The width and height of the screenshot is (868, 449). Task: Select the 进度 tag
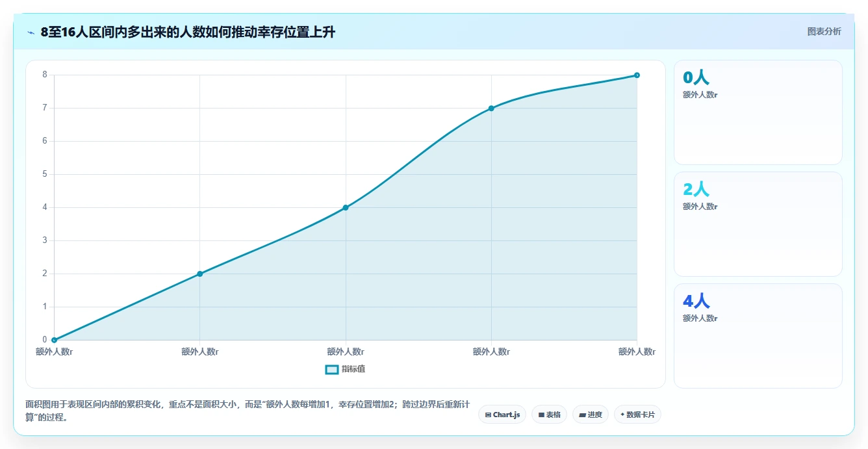pos(590,415)
